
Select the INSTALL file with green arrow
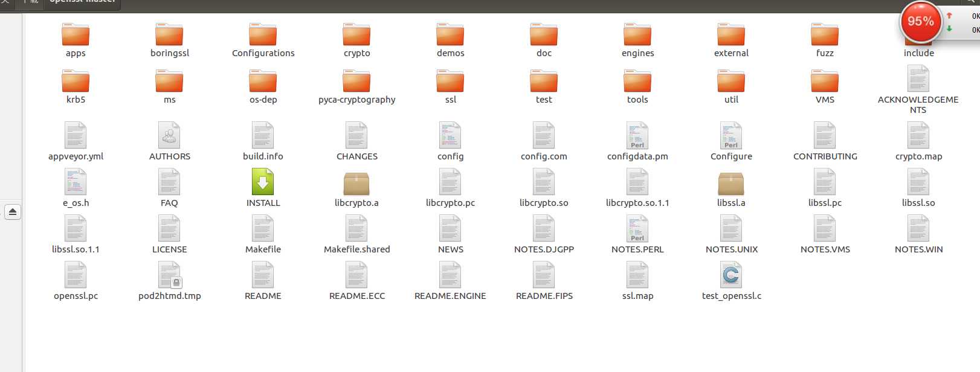pyautogui.click(x=263, y=182)
